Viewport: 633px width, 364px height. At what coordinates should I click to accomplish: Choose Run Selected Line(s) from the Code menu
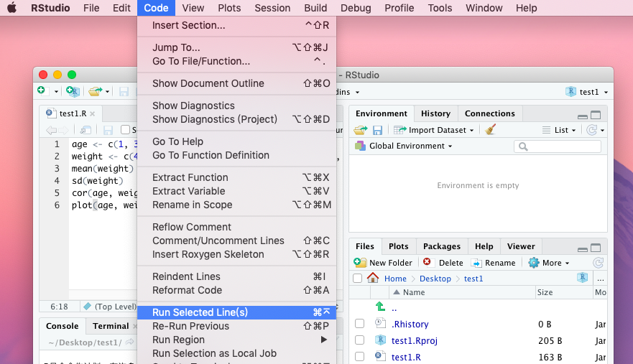tap(237, 312)
